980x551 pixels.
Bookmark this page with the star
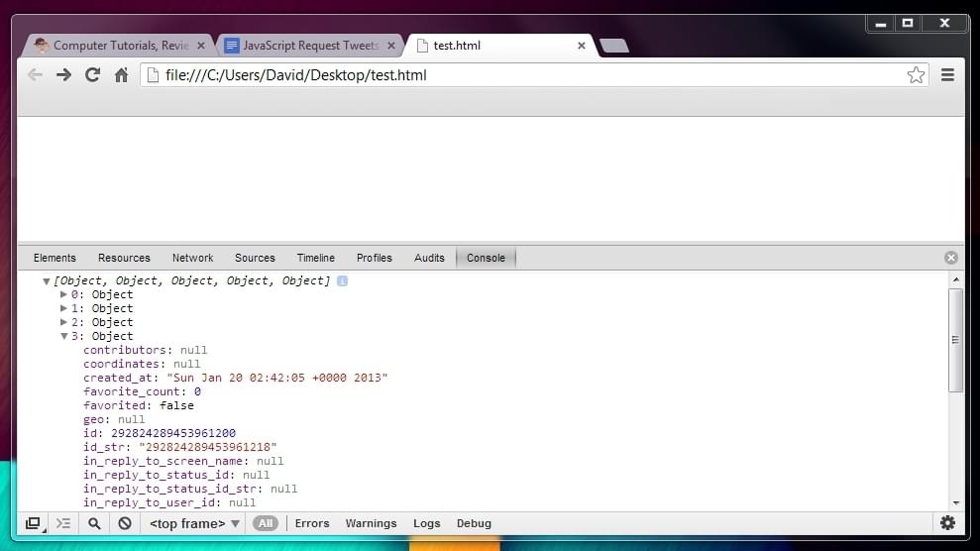point(916,75)
